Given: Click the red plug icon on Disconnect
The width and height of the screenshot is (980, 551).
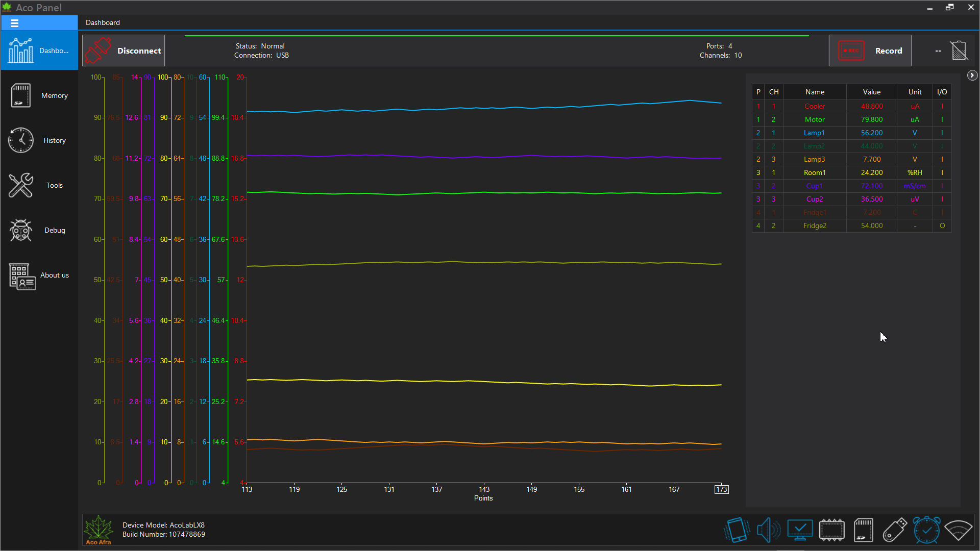Looking at the screenshot, I should 98,51.
